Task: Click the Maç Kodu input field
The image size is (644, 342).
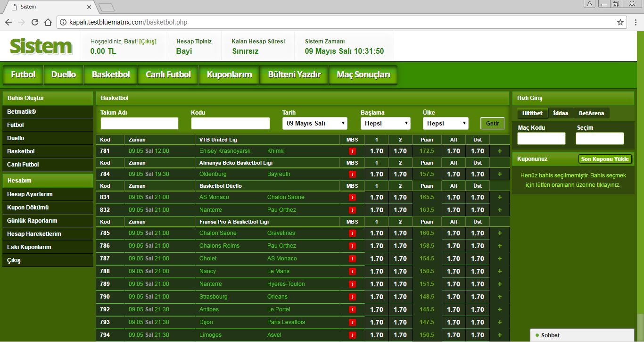Action: [541, 138]
